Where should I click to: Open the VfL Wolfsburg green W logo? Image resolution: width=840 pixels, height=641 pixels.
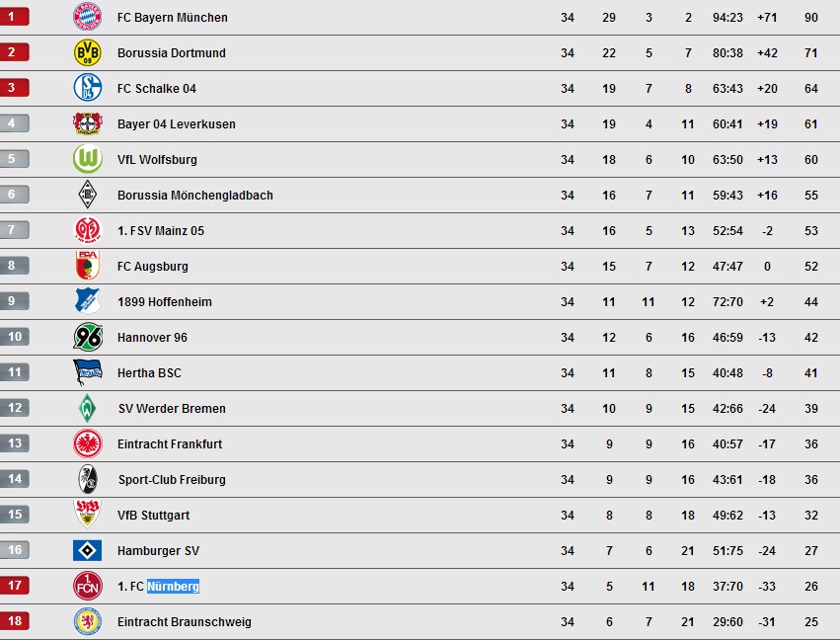click(87, 159)
